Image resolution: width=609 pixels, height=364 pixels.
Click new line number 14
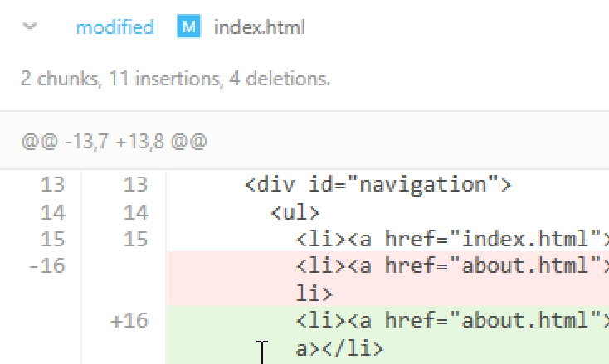(135, 212)
